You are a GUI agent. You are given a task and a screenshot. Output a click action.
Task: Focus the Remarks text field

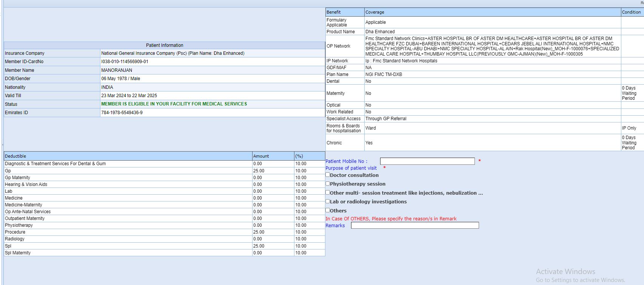click(x=414, y=225)
